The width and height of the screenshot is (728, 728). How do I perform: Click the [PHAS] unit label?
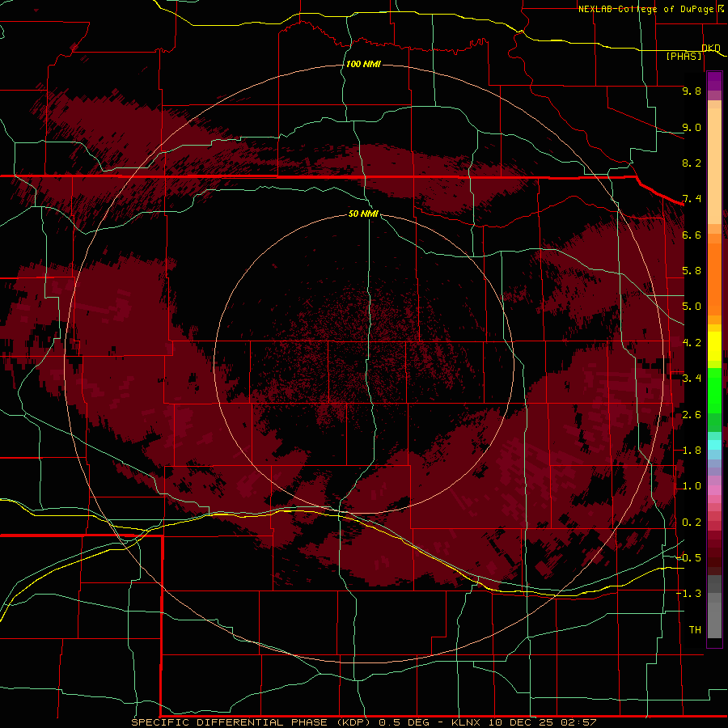pos(684,56)
